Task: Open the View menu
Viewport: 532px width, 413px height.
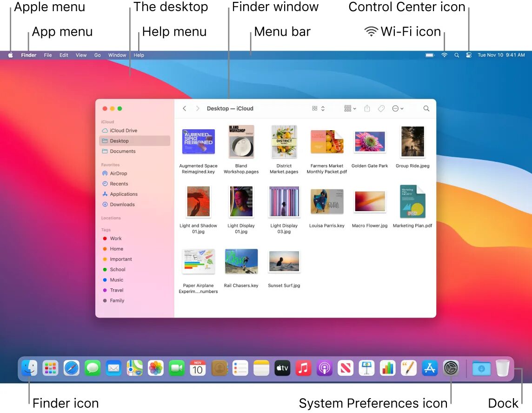Action: 81,55
